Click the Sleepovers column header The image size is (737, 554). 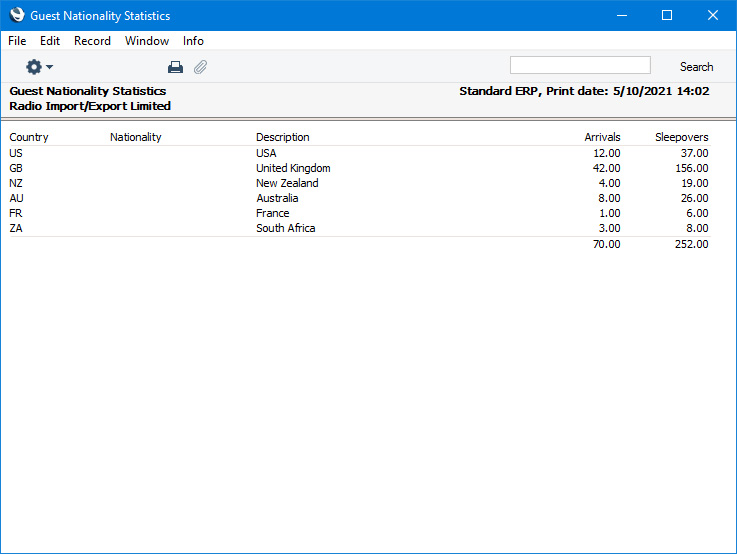pyautogui.click(x=682, y=137)
